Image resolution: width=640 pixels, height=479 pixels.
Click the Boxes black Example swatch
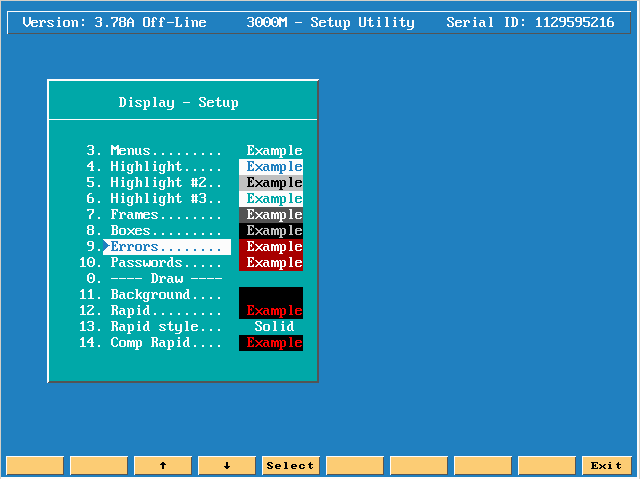click(x=271, y=231)
